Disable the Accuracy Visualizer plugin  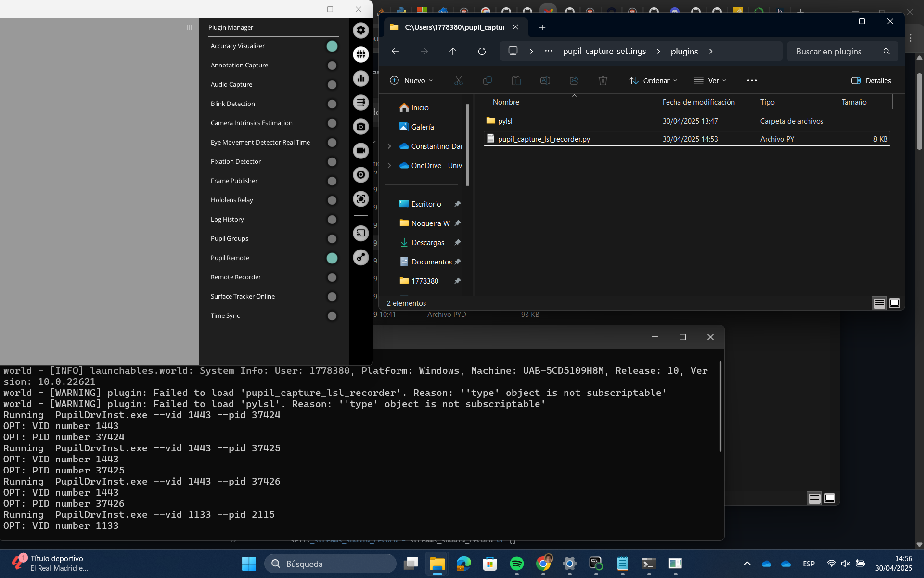coord(332,46)
